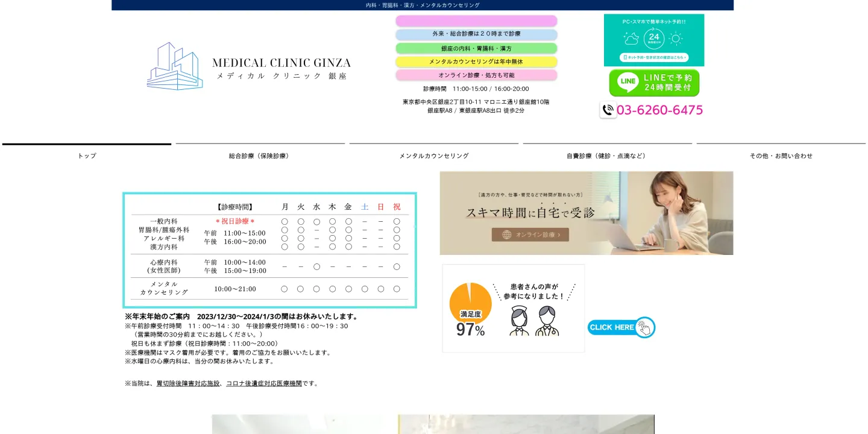868x434 pixels.
Task: Switch to その他・お問い合わせ tab
Action: (x=781, y=156)
